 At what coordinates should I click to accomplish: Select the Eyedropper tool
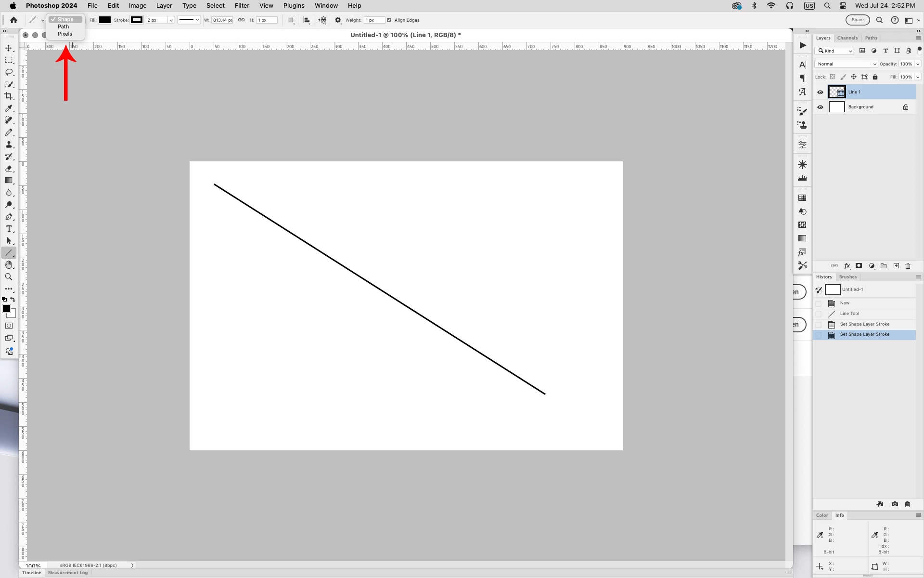pos(9,108)
